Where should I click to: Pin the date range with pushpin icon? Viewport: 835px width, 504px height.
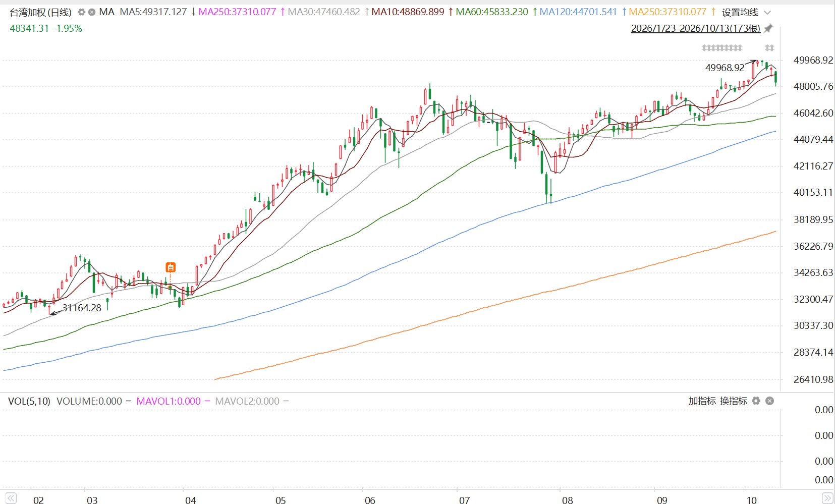click(x=768, y=28)
